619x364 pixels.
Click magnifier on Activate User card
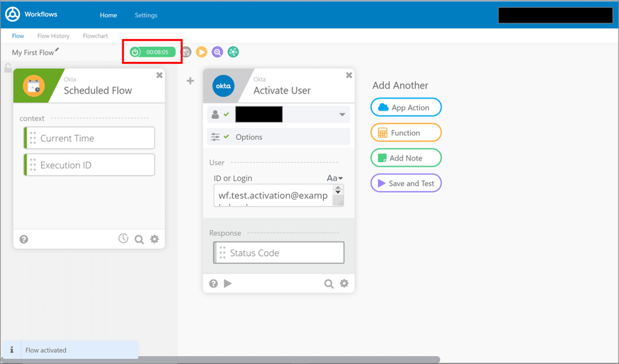(329, 284)
